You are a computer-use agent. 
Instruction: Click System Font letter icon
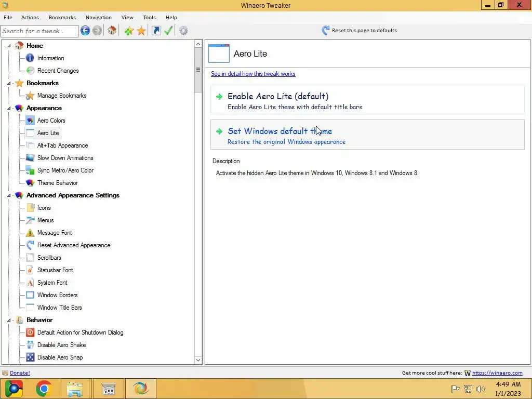(x=30, y=283)
